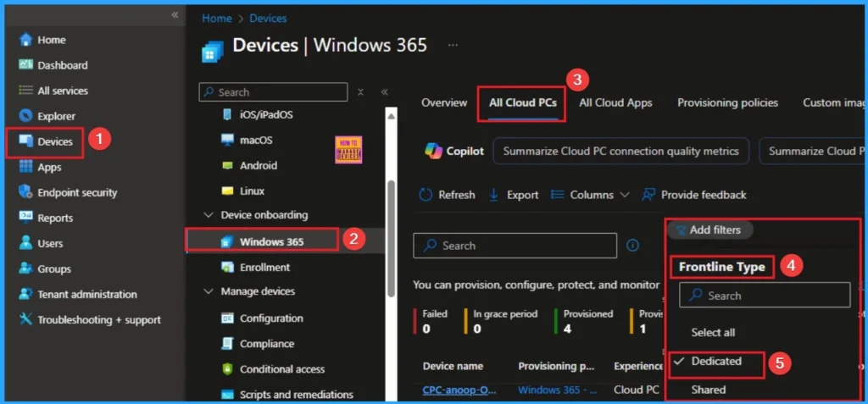Viewport: 868px width, 404px height.
Task: Click the Copilot icon
Action: coord(433,151)
